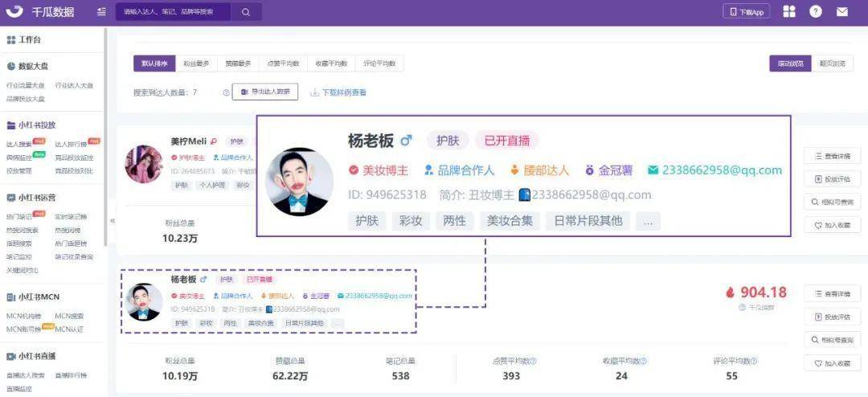Click help icon beside 点赞平均数 stat
Image resolution: width=868 pixels, height=397 pixels.
[x=533, y=361]
